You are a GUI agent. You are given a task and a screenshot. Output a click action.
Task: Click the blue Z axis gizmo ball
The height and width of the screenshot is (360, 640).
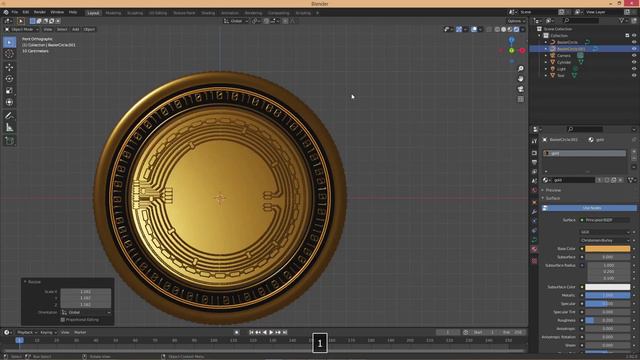point(511,40)
